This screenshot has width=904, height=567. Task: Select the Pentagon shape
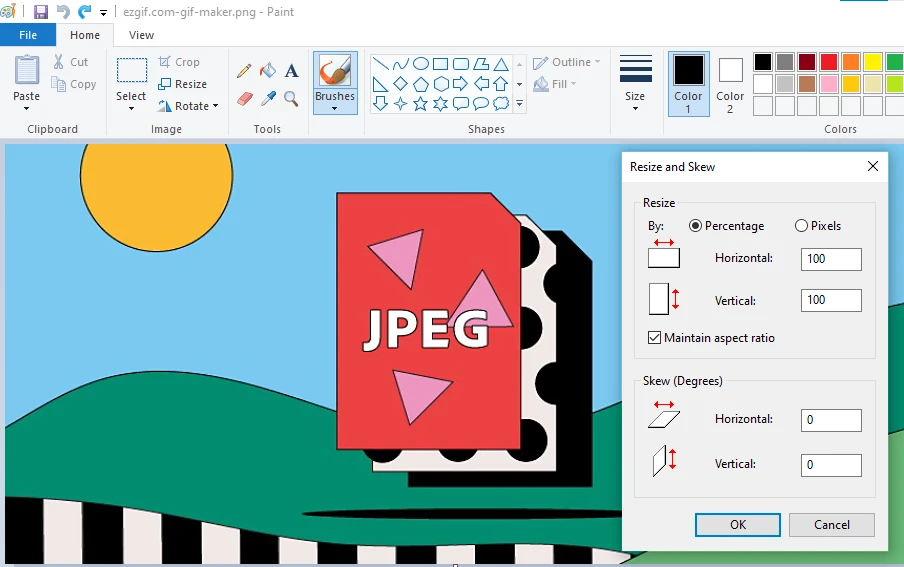point(421,84)
